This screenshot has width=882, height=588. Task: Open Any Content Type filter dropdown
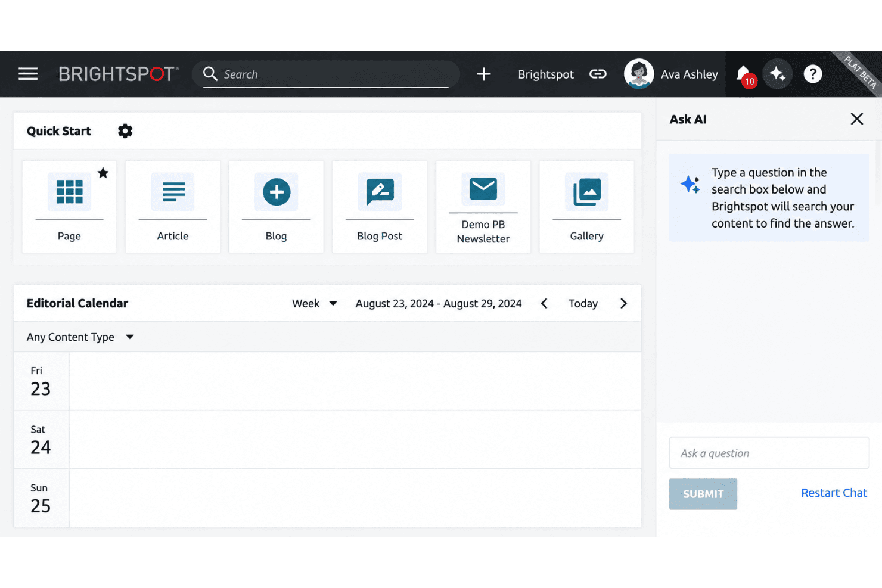pyautogui.click(x=80, y=337)
